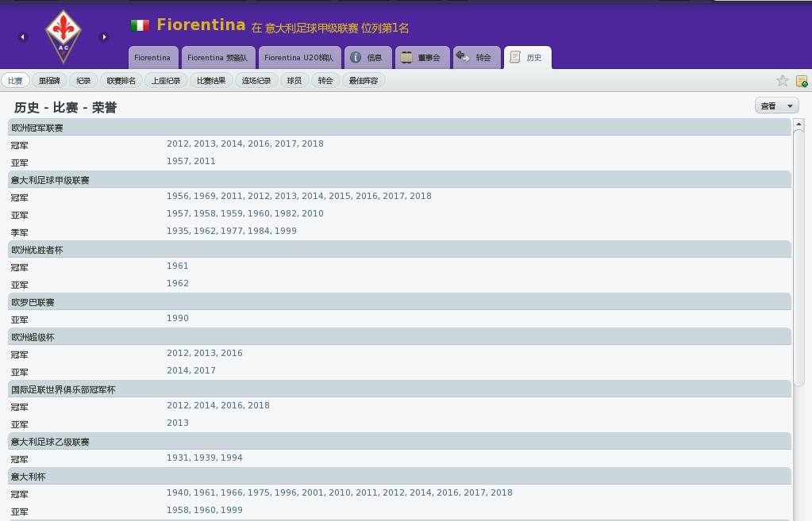Go to previous club arrow
Image resolution: width=812 pixels, height=521 pixels.
point(22,36)
